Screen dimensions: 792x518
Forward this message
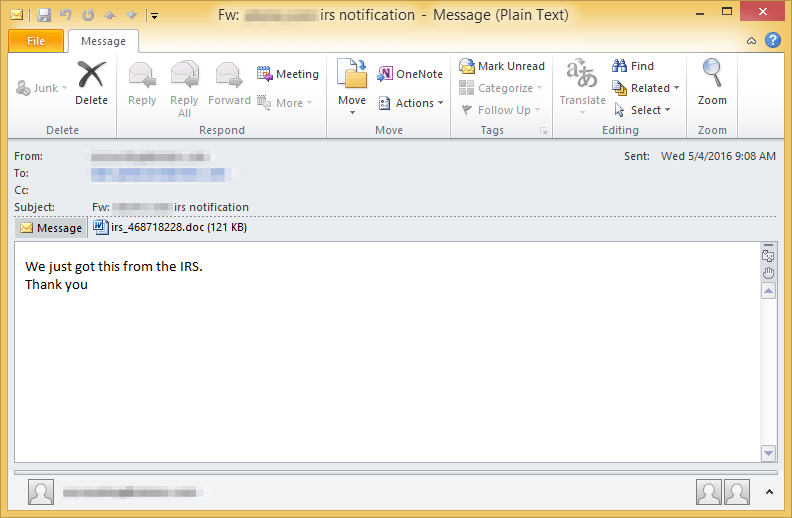point(229,83)
